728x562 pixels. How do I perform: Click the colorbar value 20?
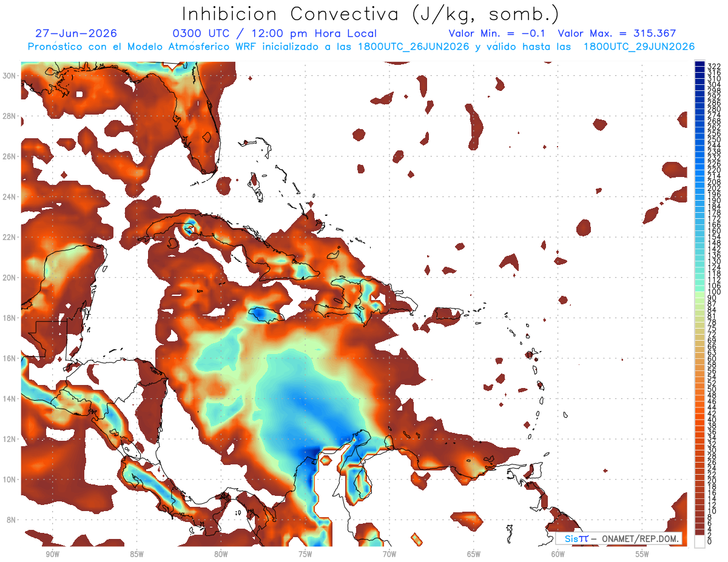712,480
